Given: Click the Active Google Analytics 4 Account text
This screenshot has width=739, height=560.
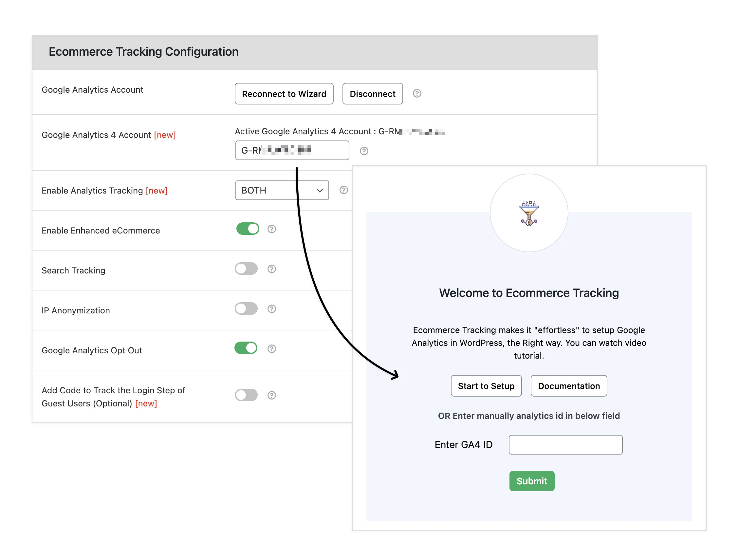Looking at the screenshot, I should point(340,132).
